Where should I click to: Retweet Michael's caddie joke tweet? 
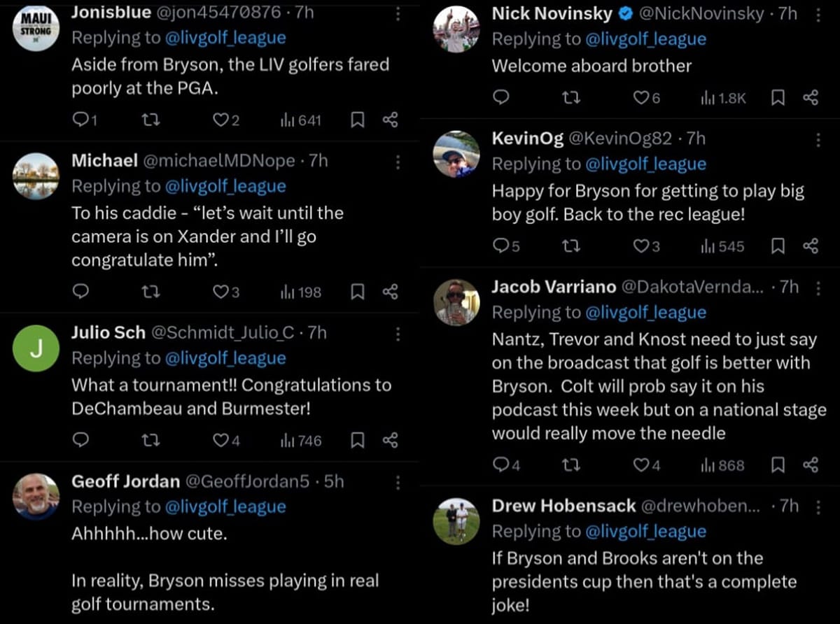click(x=151, y=292)
